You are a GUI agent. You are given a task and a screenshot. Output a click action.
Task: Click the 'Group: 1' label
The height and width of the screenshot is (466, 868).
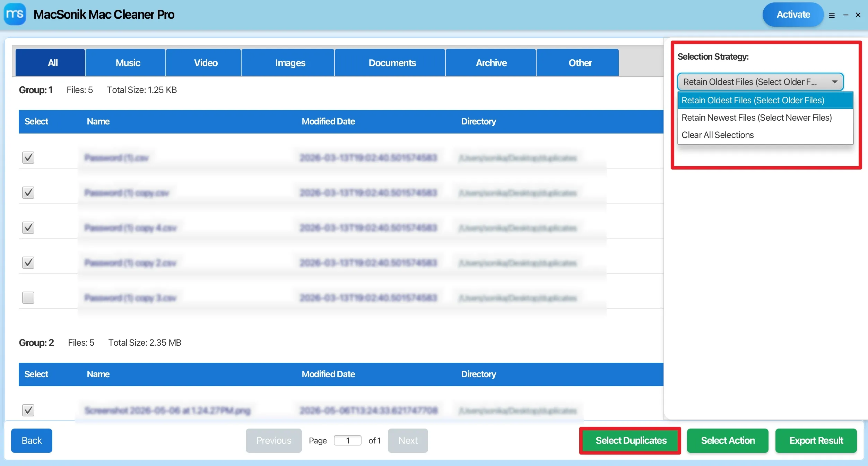[x=36, y=90]
